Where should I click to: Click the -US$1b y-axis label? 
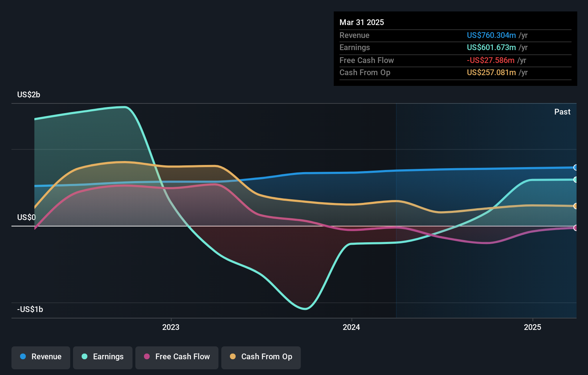tap(30, 309)
